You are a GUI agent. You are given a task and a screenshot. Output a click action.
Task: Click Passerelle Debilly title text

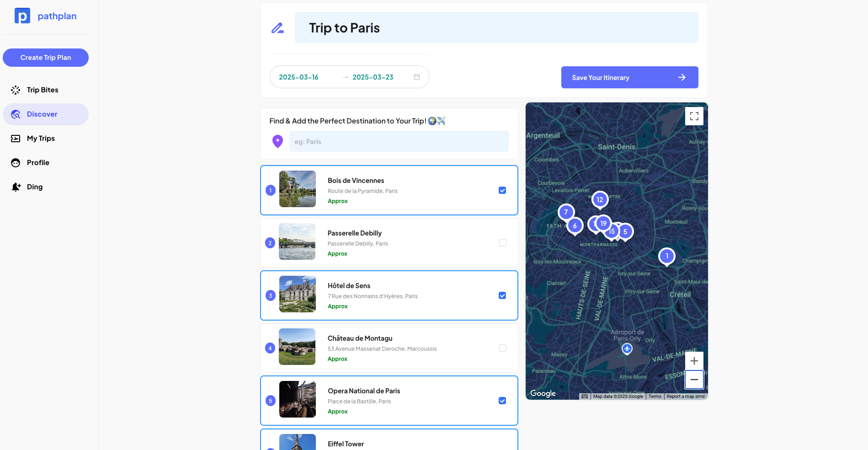(x=355, y=233)
